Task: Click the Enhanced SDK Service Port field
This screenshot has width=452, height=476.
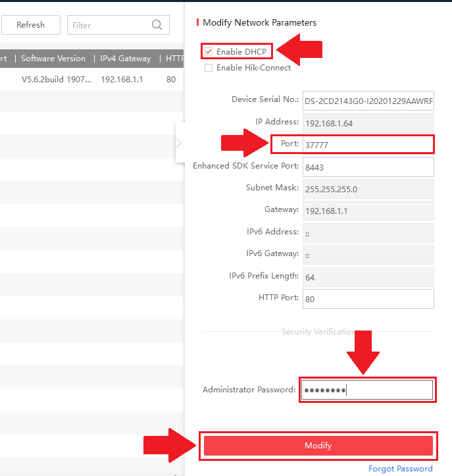Action: point(368,167)
